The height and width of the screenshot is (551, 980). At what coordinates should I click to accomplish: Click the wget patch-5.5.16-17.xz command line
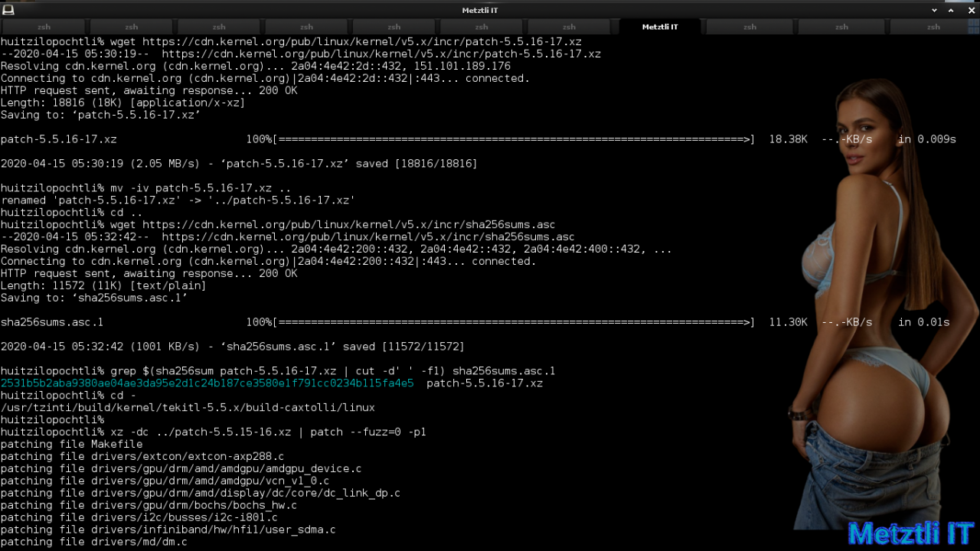point(291,42)
